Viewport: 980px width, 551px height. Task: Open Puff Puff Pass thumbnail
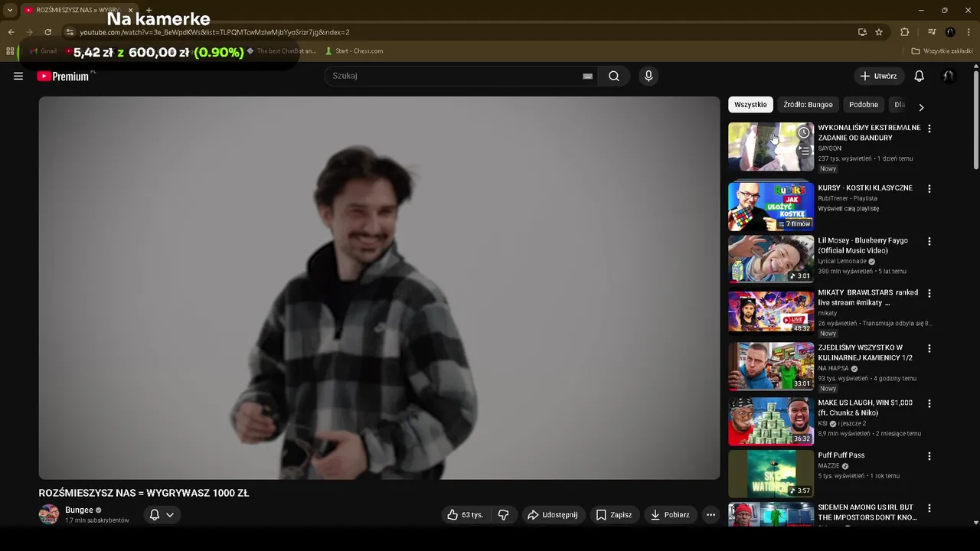tap(771, 474)
